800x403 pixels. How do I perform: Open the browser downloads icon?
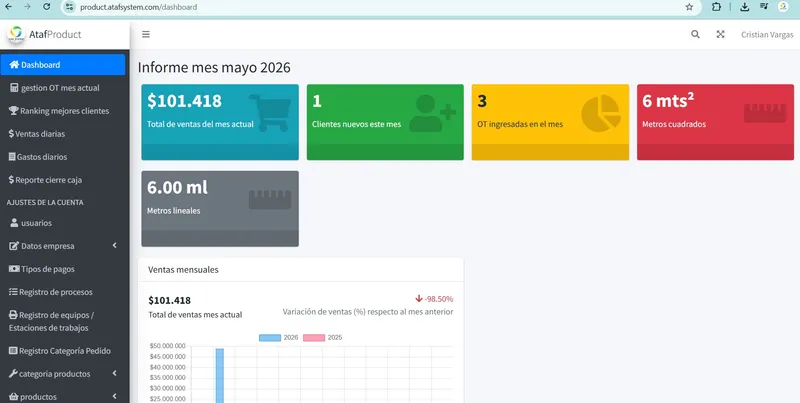coord(744,7)
